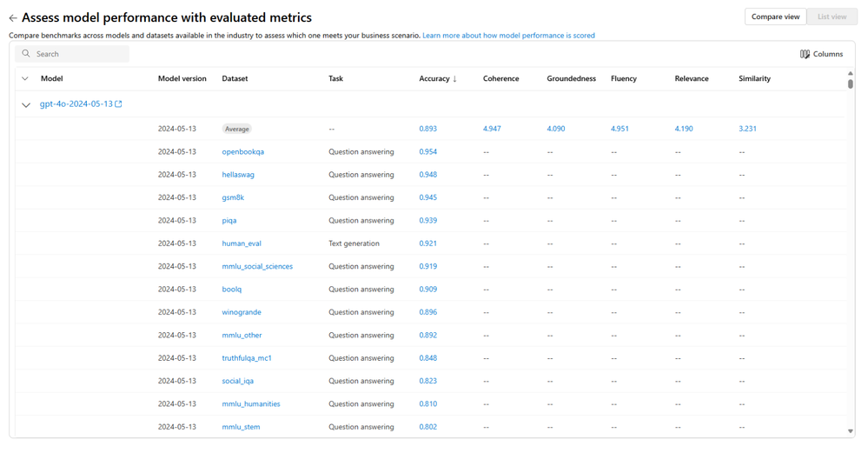Click piqa accuracy value 0.939
The image size is (868, 453).
(427, 220)
